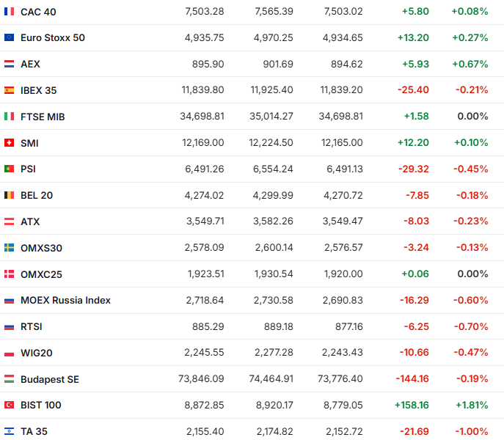Screen dimensions: 504x440
Task: Click the Netherlands flag beside AEX
Action: click(x=9, y=64)
